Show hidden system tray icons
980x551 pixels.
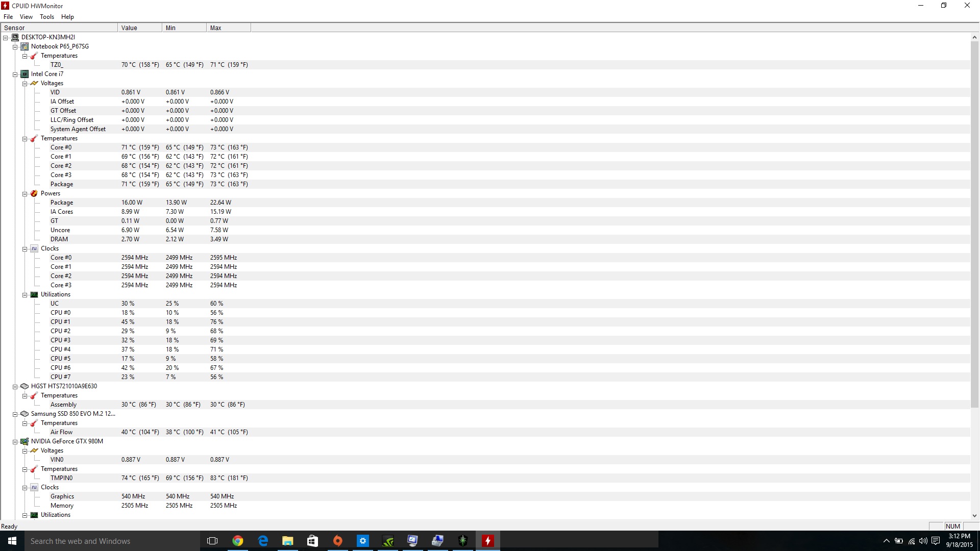(x=886, y=541)
